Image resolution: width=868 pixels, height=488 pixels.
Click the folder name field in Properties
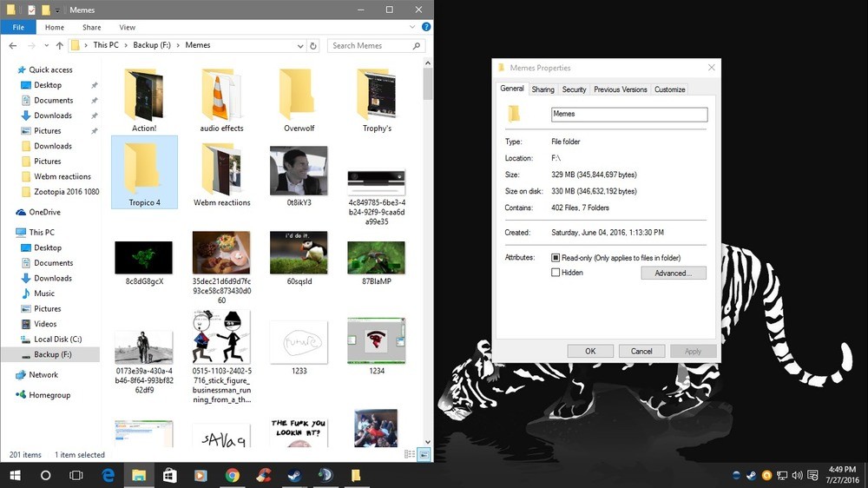tap(629, 114)
